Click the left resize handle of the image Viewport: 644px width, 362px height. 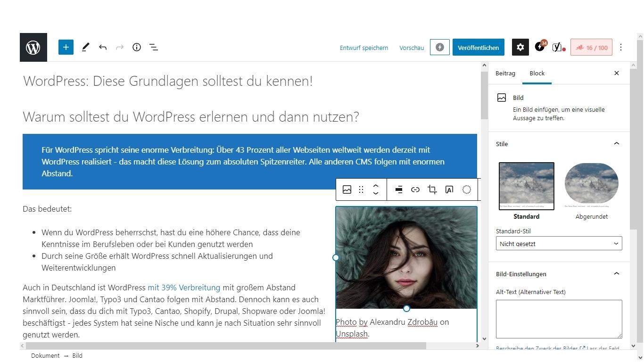(336, 257)
